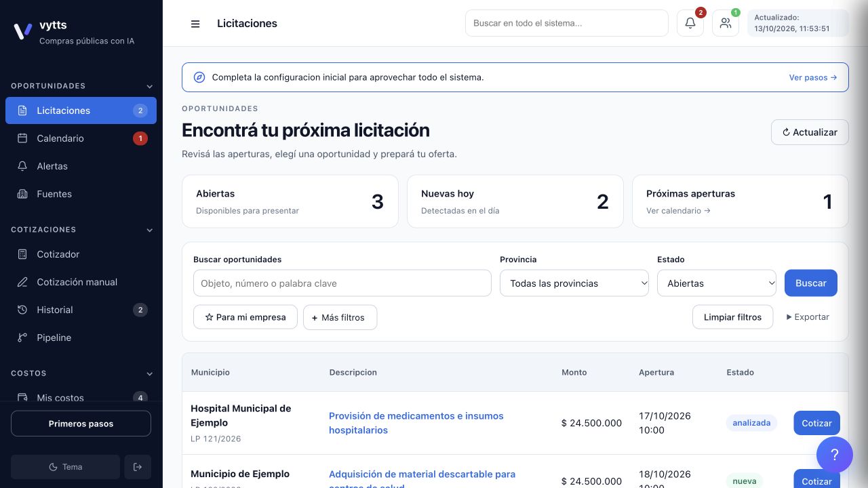Open Alertas in the sidebar
The width and height of the screenshot is (868, 488).
[81, 166]
